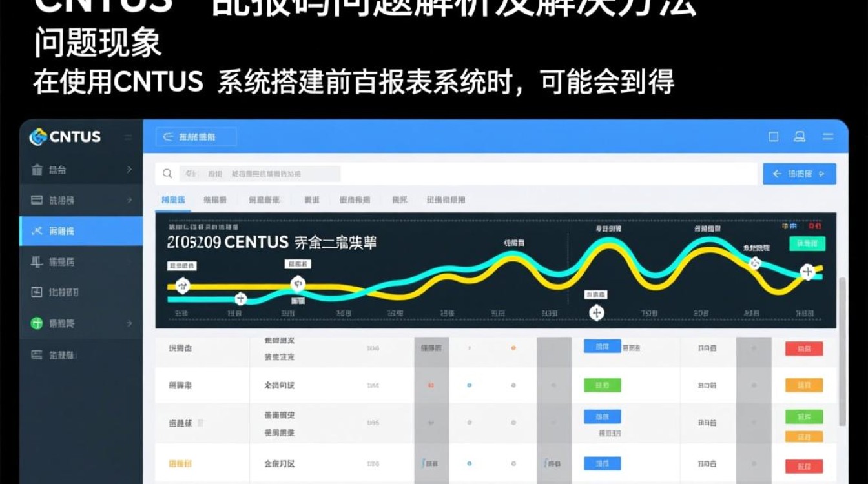Screen dimensions: 868x484
Task: Open the last sidebar item with the list icon
Action: click(x=81, y=354)
